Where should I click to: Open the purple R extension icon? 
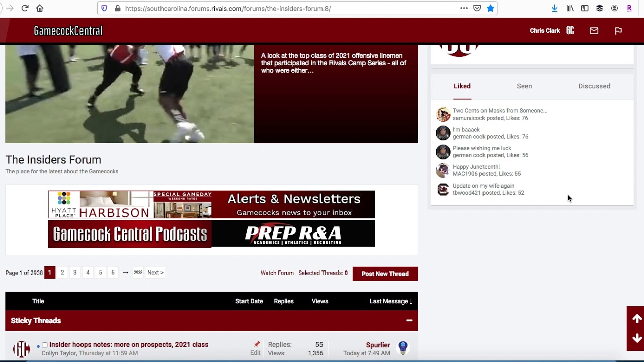pyautogui.click(x=629, y=8)
